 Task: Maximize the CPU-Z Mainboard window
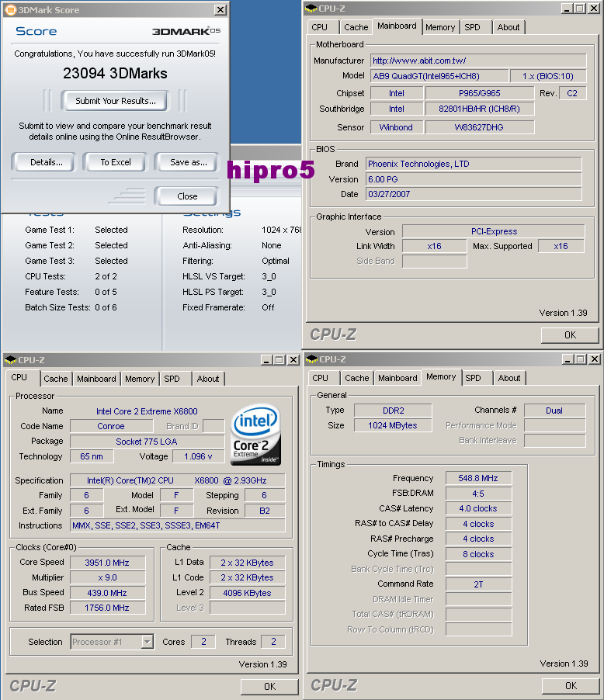click(580, 9)
